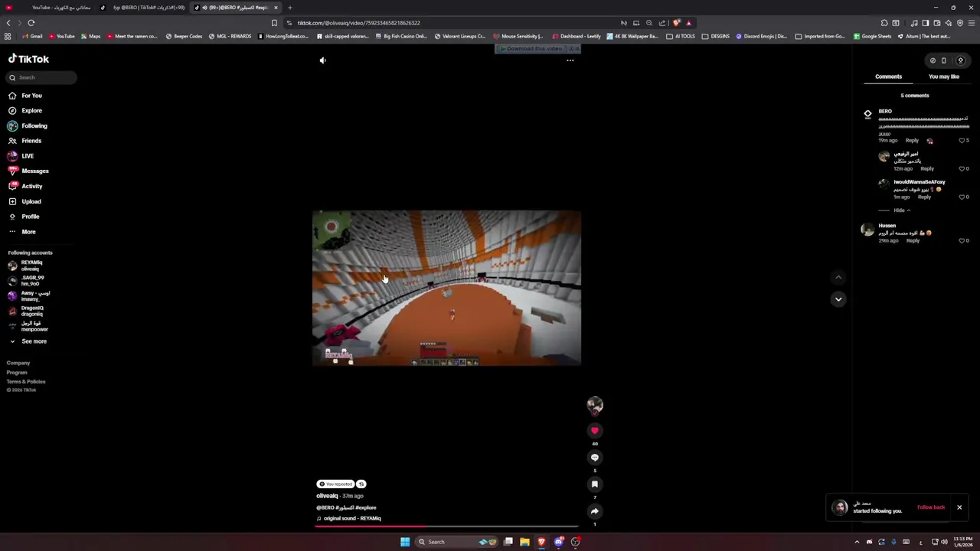
Task: Reply to BERO's comment
Action: pos(912,141)
